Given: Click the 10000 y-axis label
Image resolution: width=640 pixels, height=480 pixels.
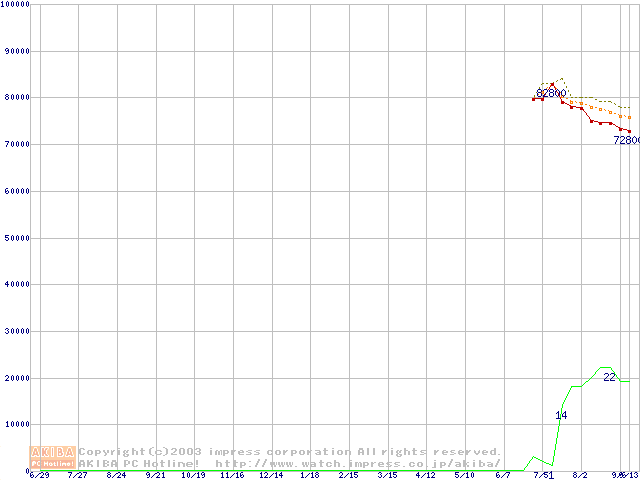Looking at the screenshot, I should click(17, 425).
